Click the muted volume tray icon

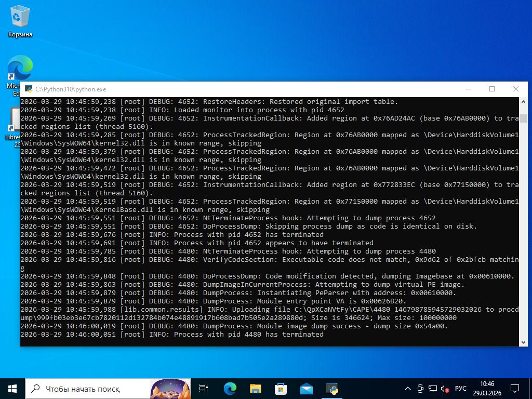tap(445, 388)
